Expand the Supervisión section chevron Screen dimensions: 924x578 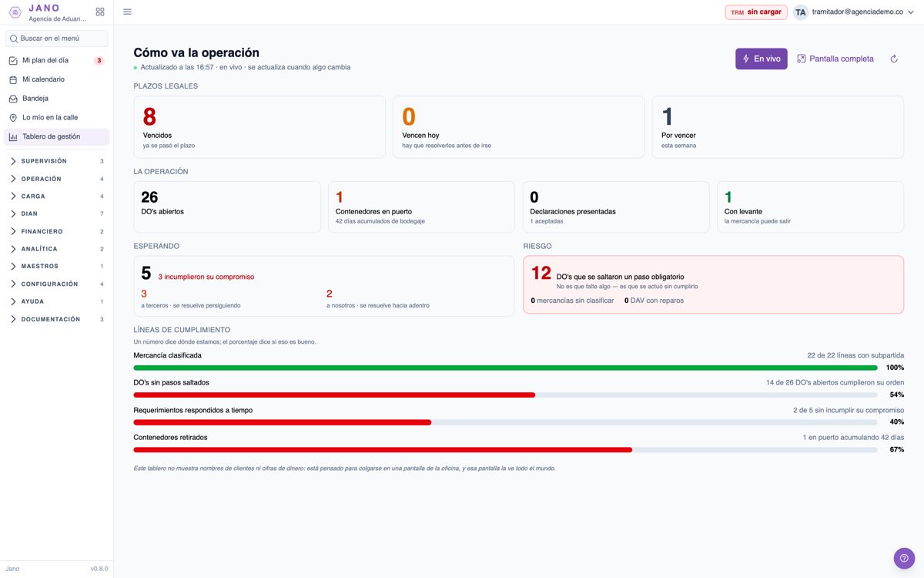[x=13, y=161]
